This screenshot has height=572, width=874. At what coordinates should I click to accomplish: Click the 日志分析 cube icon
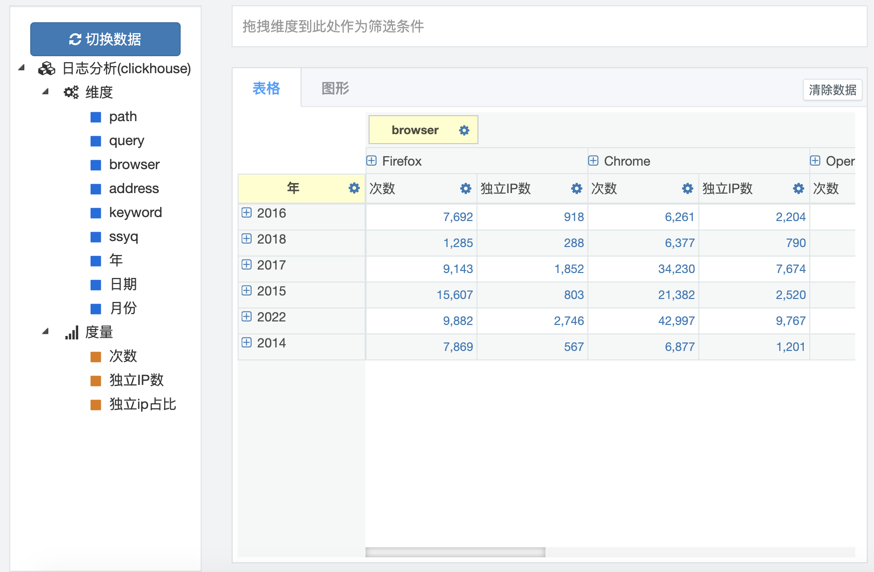46,69
